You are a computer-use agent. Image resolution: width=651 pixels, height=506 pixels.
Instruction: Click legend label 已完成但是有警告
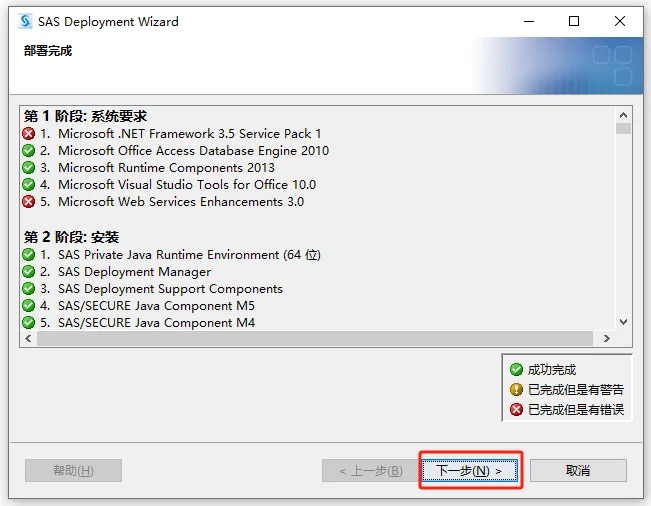point(576,389)
